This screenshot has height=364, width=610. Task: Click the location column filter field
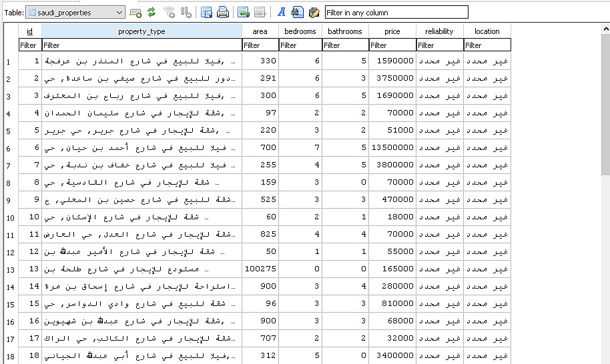487,45
